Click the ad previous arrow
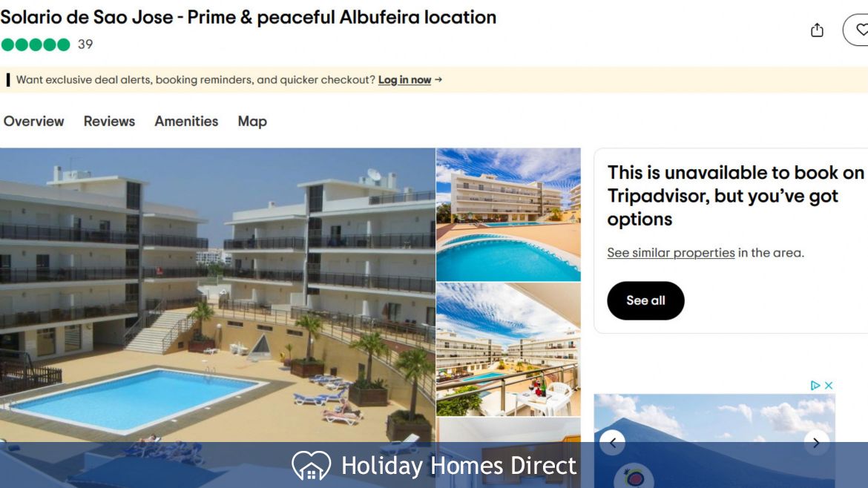Viewport: 868px width, 488px height. click(612, 443)
